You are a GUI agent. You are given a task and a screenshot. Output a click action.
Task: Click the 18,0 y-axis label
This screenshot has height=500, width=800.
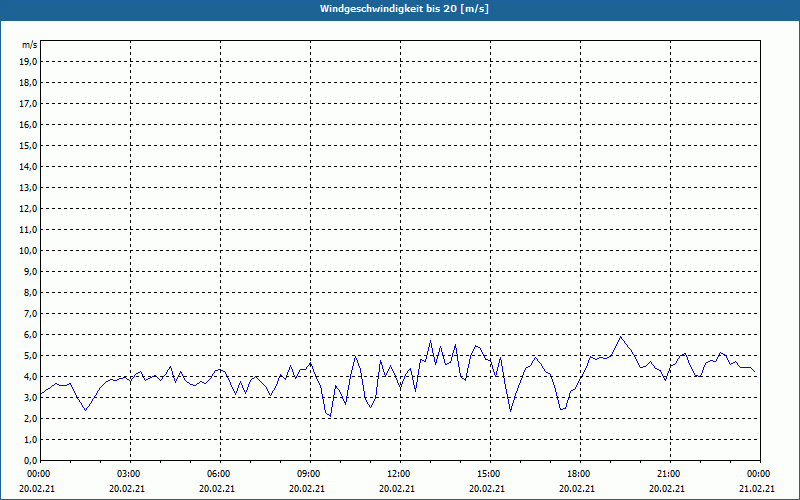pyautogui.click(x=28, y=83)
